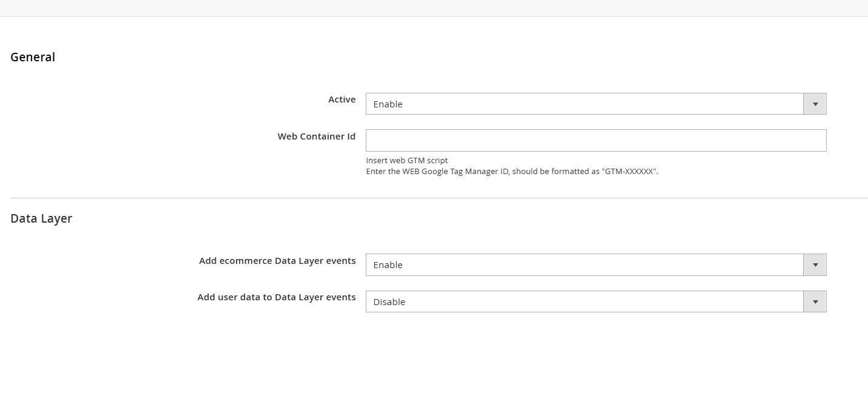Select Enable value in ecommerce events field
This screenshot has height=404, width=868.
pyautogui.click(x=388, y=265)
